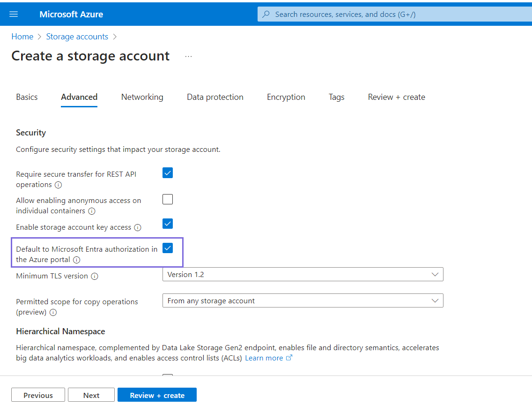
Task: Click info icon for Permitted scope copy operations
Action: pos(53,312)
